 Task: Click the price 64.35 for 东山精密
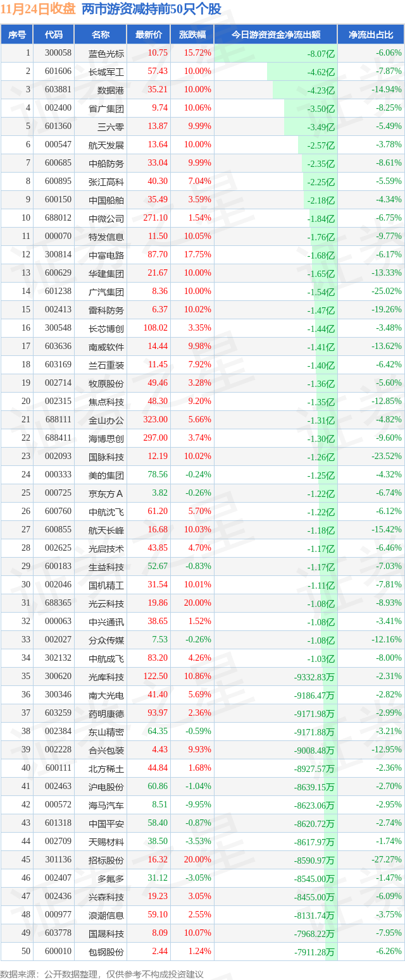coord(158,732)
